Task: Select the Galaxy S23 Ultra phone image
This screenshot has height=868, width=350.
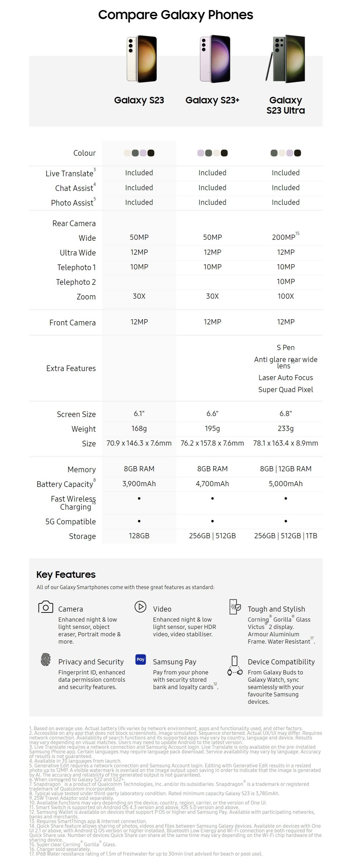Action: (286, 59)
